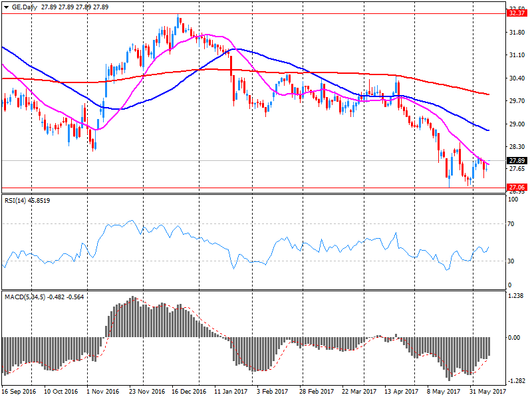
Task: Click the 10 Oct 2016 date label
Action: 61,392
